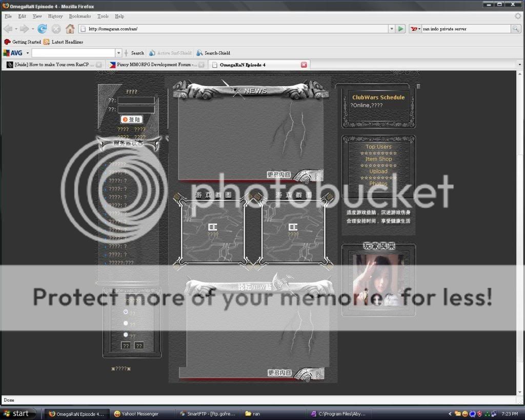Click the Stop loading icon
The width and height of the screenshot is (525, 420).
tap(56, 29)
